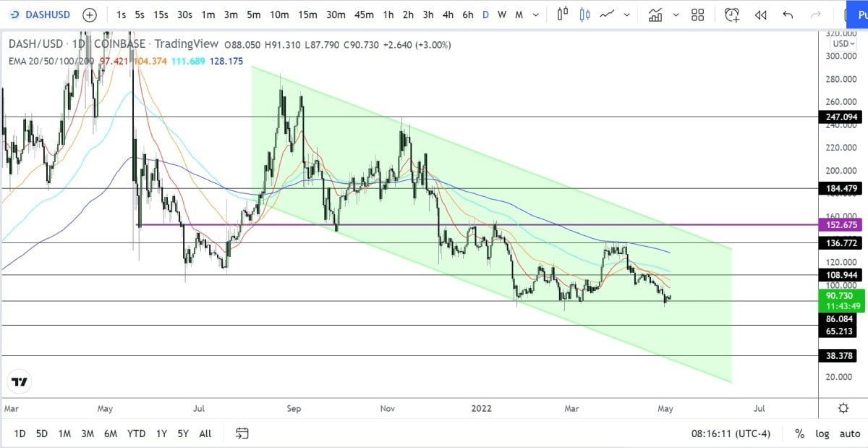Select the 1h interval
Viewport: 868px width, 448px height.
tap(388, 14)
